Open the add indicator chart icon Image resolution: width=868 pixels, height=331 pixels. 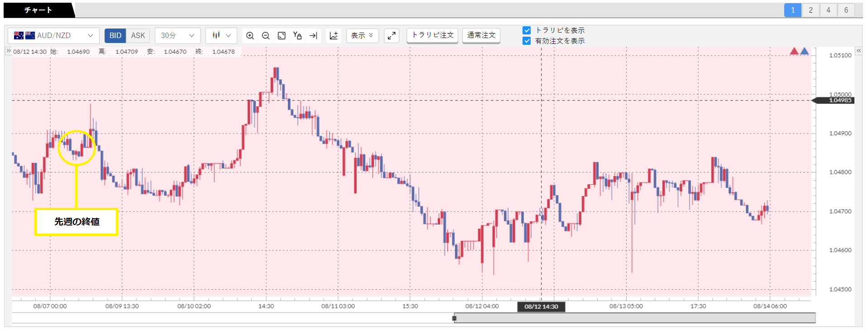[334, 35]
